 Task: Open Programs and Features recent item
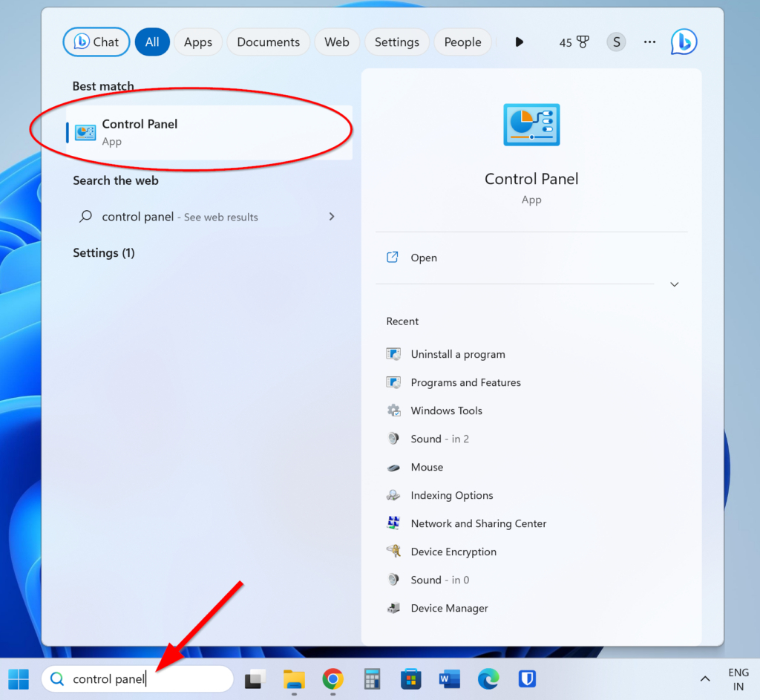click(531, 382)
